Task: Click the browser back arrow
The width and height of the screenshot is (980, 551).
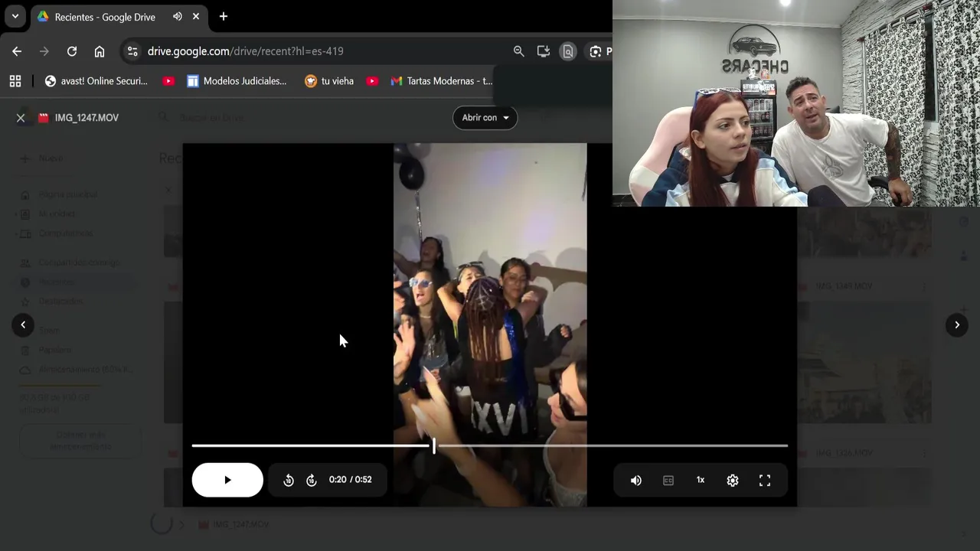Action: click(17, 51)
